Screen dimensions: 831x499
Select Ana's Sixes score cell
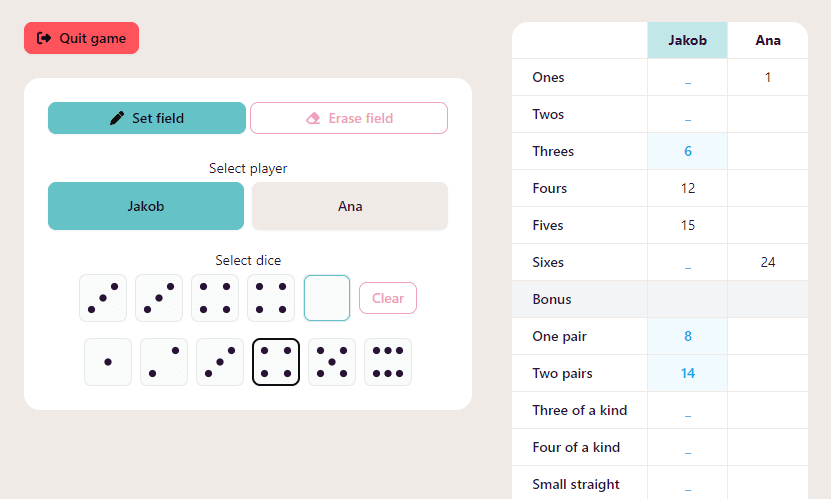pos(768,262)
